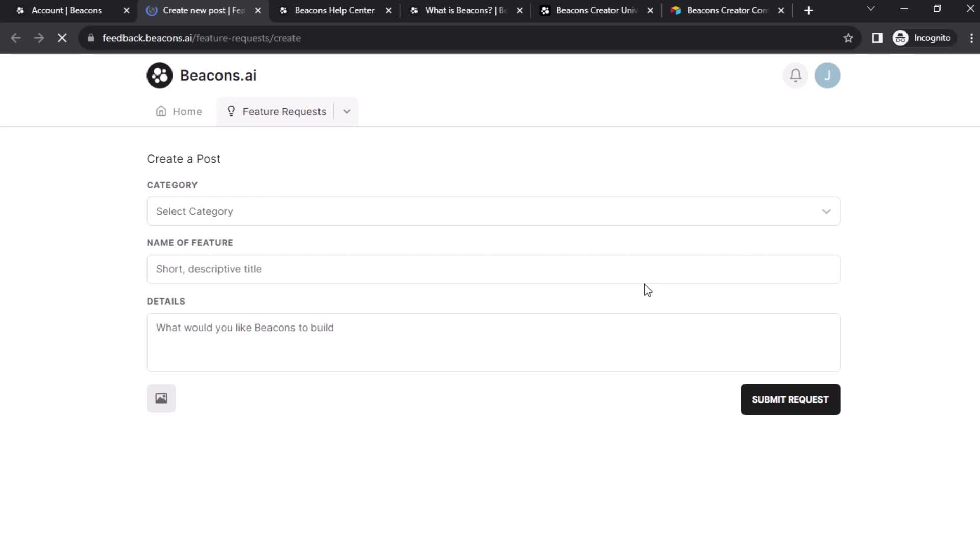
Task: Click the Name of Feature input field
Action: click(x=494, y=268)
